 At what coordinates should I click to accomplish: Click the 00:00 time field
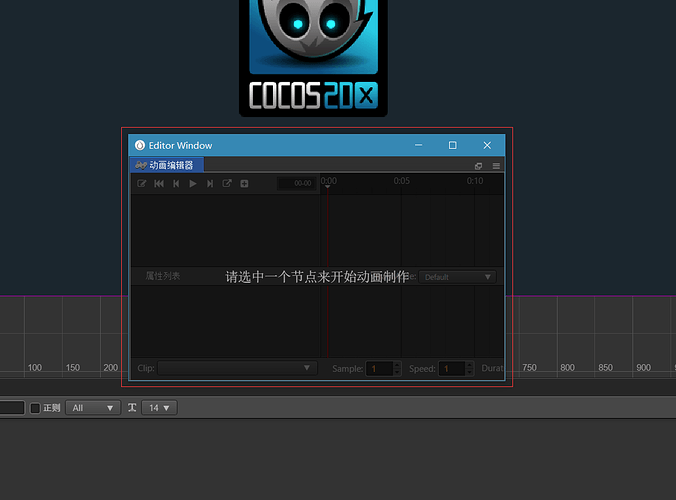(x=297, y=183)
